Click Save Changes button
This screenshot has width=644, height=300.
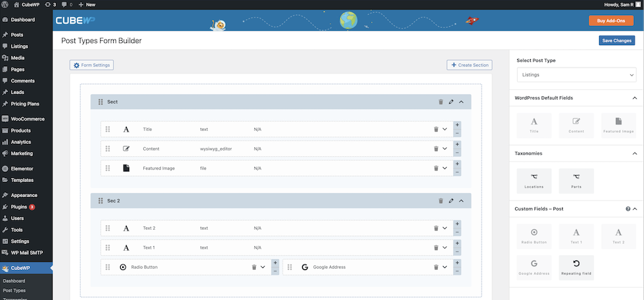(617, 41)
